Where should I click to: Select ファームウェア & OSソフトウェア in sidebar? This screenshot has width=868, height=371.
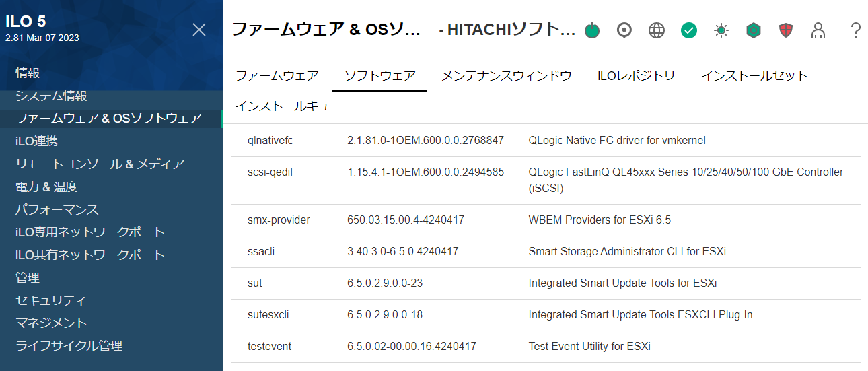click(108, 119)
